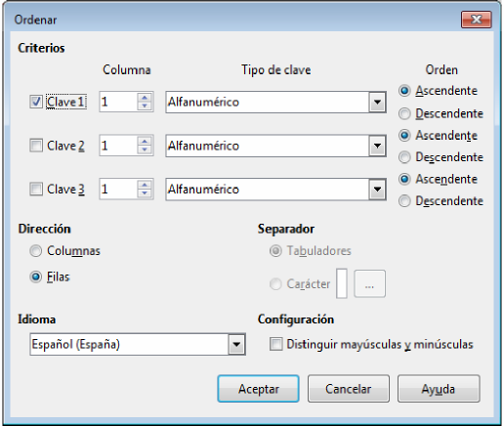Click the Aceptar button

point(258,389)
